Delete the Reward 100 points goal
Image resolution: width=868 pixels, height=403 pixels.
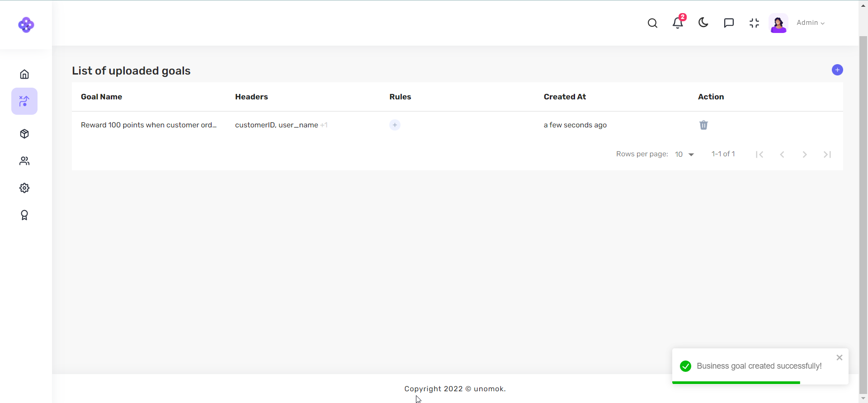(703, 125)
